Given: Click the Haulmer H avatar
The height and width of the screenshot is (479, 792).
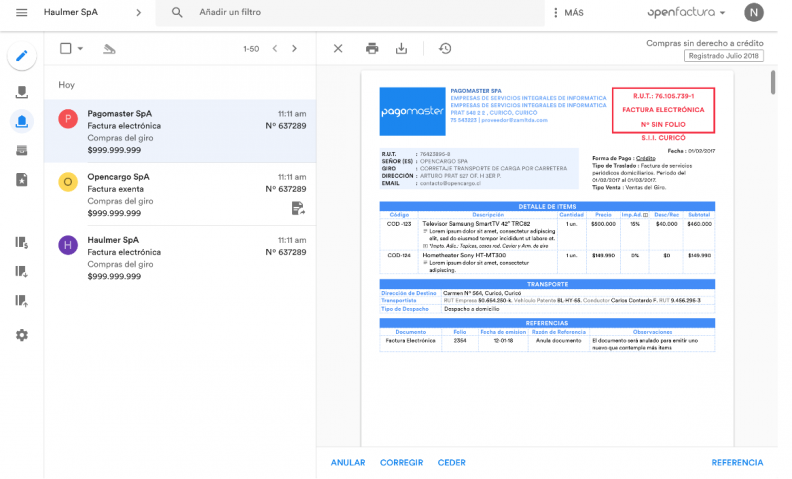Looking at the screenshot, I should click(x=68, y=245).
